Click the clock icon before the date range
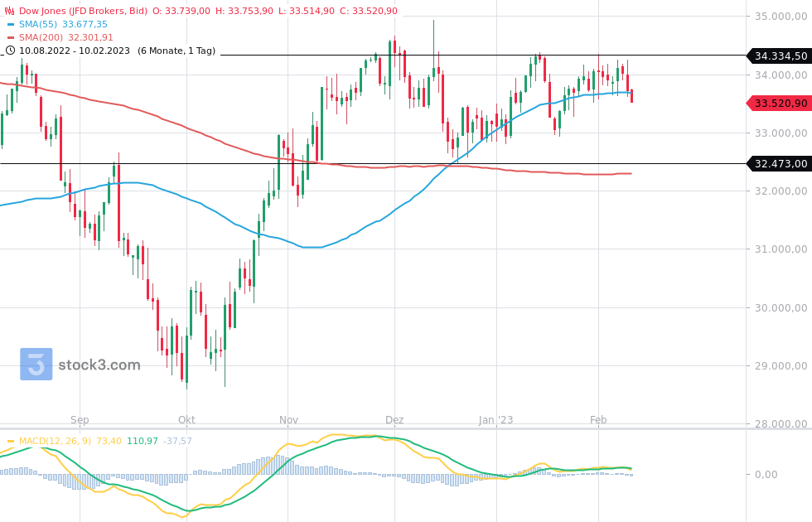The height and width of the screenshot is (522, 812). (10, 51)
